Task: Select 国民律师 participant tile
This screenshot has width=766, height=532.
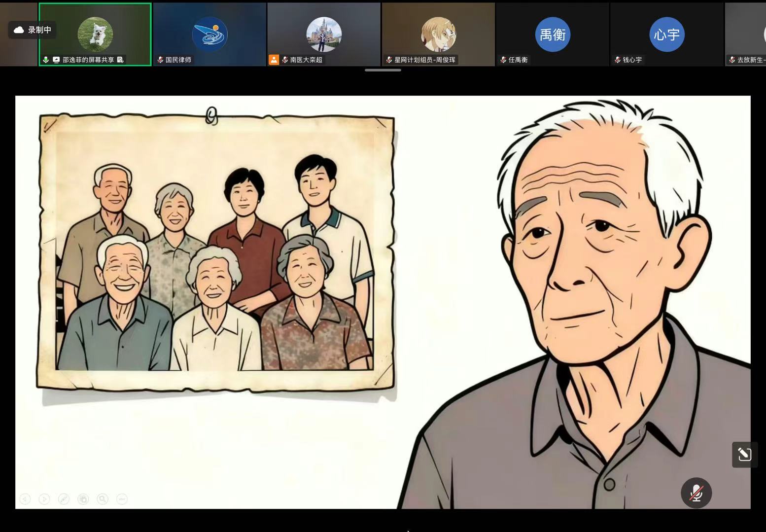Action: point(209,35)
